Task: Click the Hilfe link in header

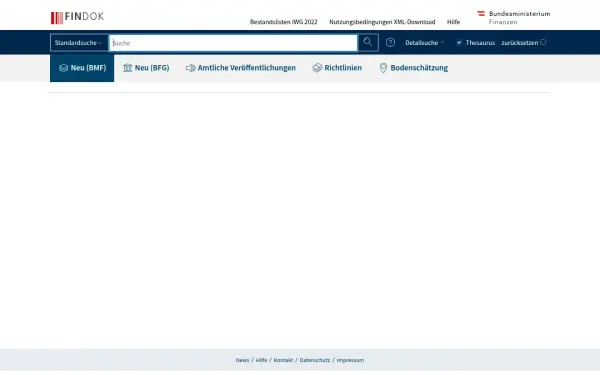Action: [x=453, y=22]
